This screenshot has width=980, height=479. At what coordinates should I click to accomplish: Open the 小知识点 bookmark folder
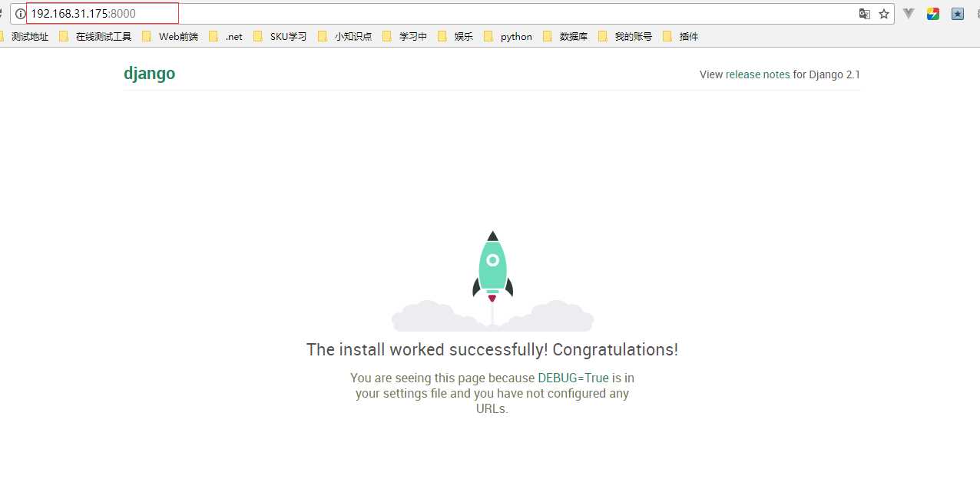pyautogui.click(x=345, y=36)
